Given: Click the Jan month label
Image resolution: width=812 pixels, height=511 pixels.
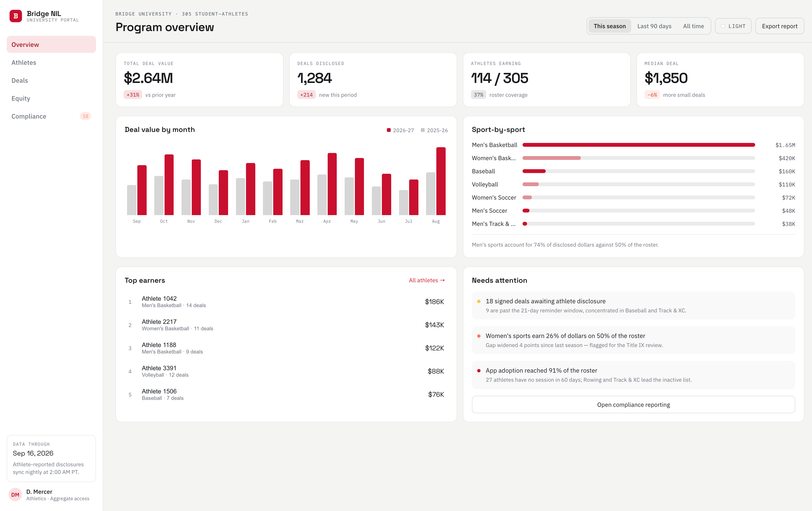Looking at the screenshot, I should (x=246, y=221).
